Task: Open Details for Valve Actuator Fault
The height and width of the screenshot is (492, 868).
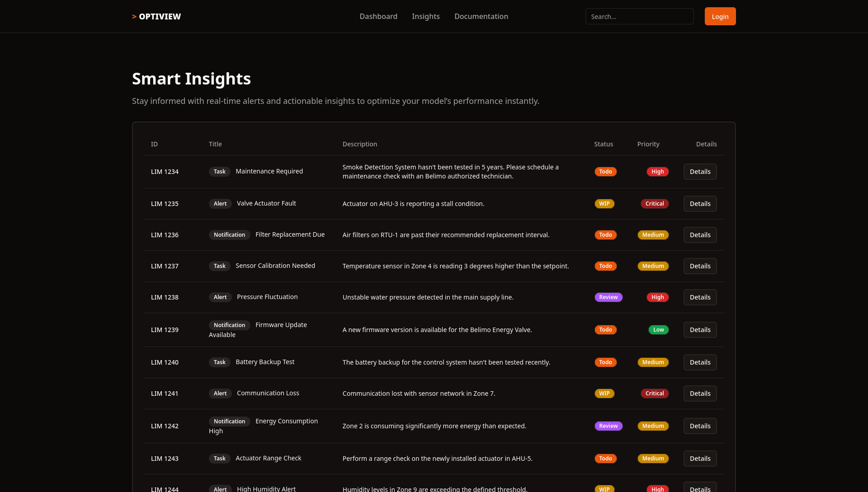Action: tap(700, 204)
